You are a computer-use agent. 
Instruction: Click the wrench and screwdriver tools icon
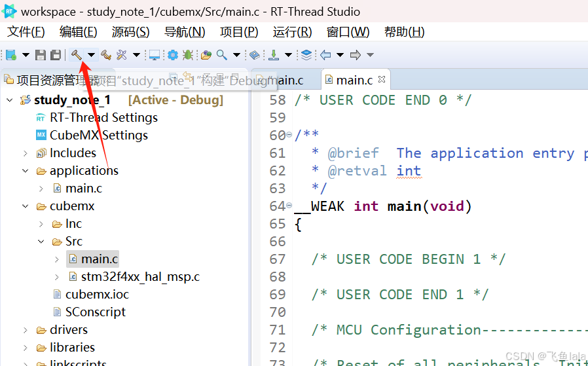click(x=122, y=55)
